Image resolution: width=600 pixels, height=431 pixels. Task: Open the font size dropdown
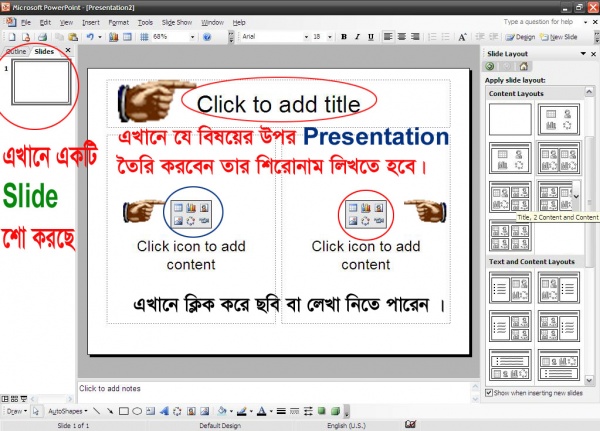coord(329,37)
